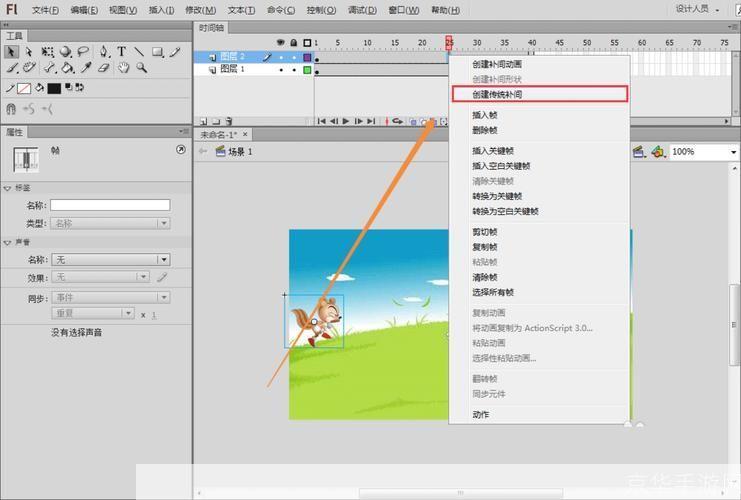
Task: Click the Edit Scene clapperboard icon
Action: pos(639,152)
